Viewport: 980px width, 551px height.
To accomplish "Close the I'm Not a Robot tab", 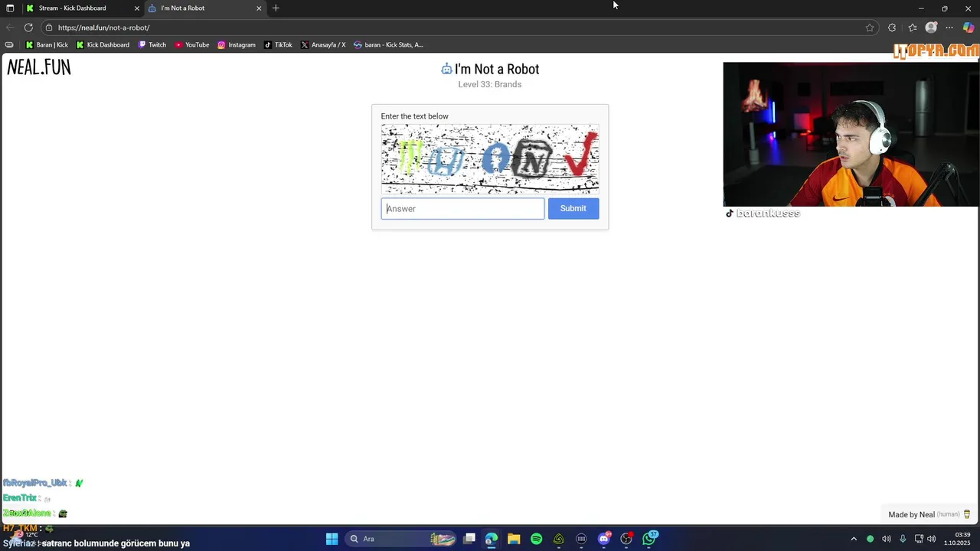I will [x=259, y=8].
